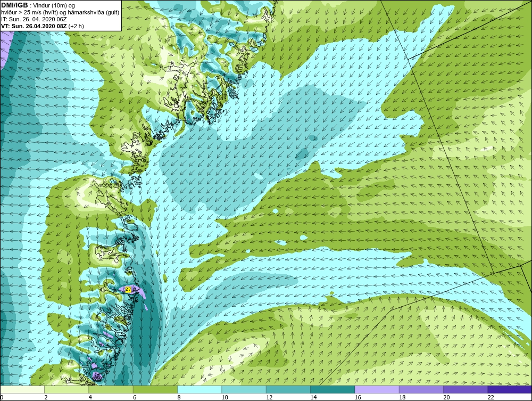Click the 2–4 m/s light green legend swatch
Image resolution: width=532 pixels, height=401 pixels.
66,389
